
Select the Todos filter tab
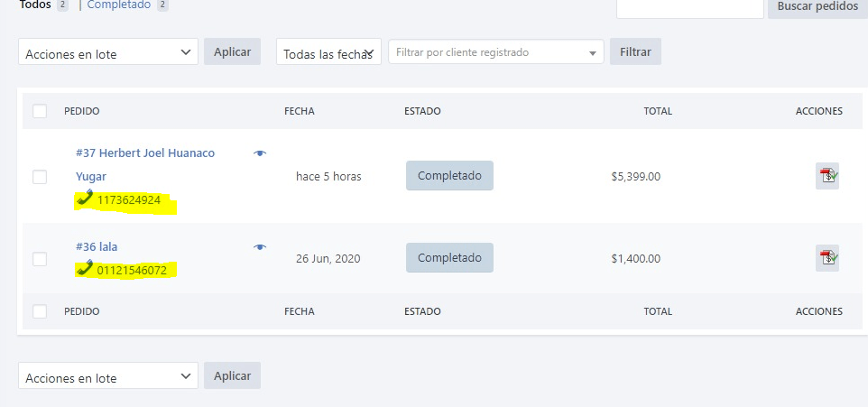pyautogui.click(x=35, y=5)
